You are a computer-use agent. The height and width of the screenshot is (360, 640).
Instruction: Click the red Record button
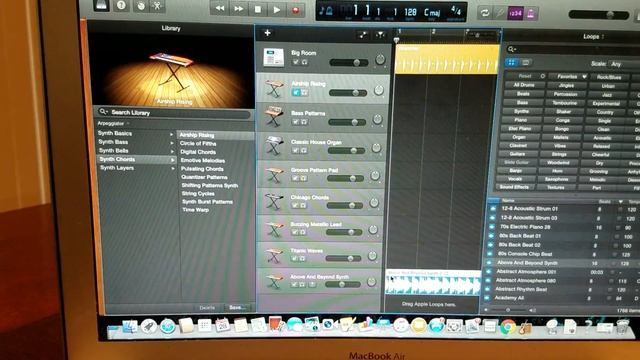point(296,10)
